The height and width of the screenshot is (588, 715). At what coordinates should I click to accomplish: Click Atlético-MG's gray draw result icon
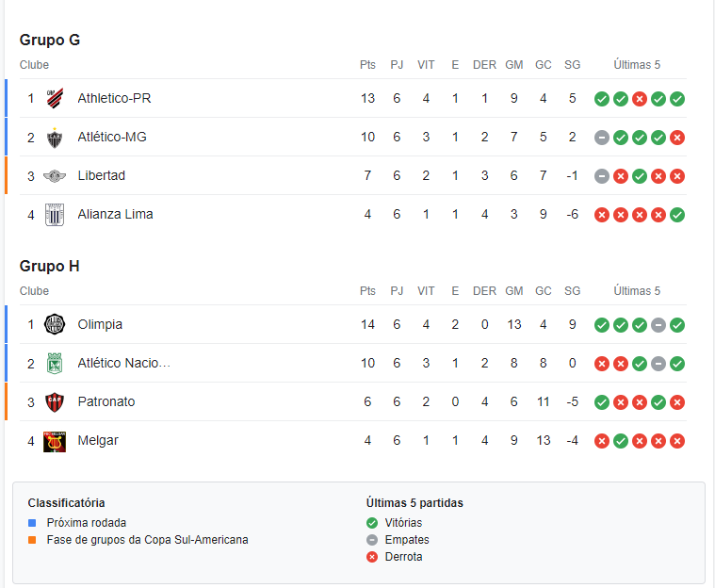pos(602,138)
